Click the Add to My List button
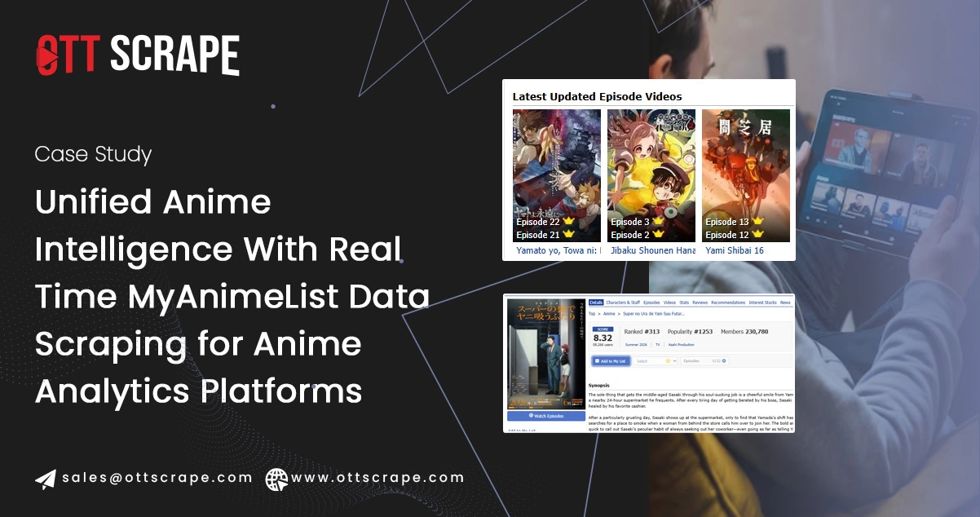Image resolution: width=980 pixels, height=517 pixels. [611, 361]
